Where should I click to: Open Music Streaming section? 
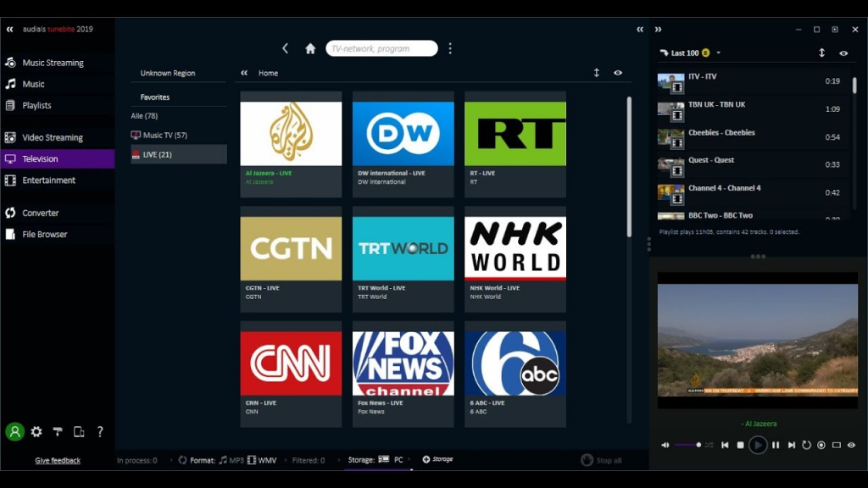[x=58, y=63]
